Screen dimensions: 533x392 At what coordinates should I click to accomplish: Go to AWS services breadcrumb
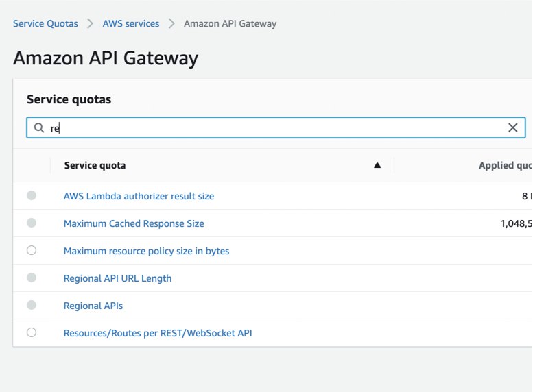pos(131,23)
